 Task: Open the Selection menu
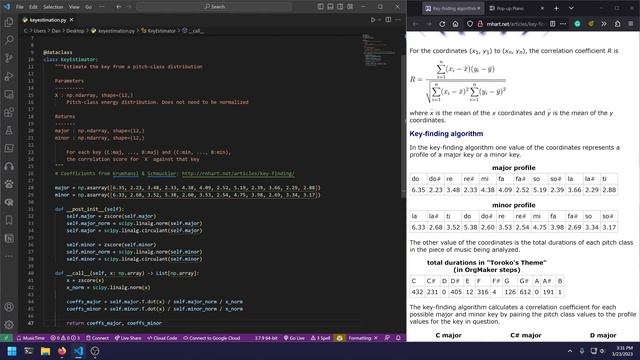point(53,7)
